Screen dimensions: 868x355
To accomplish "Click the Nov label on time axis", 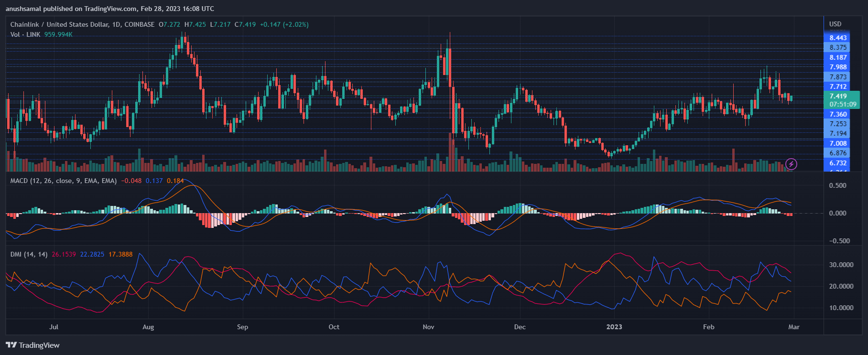I will point(428,327).
